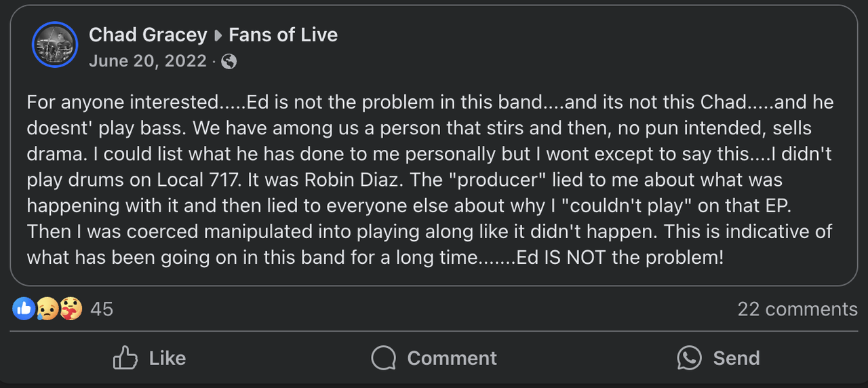868x388 pixels.
Task: Visit the Fans of Live group
Action: 283,35
